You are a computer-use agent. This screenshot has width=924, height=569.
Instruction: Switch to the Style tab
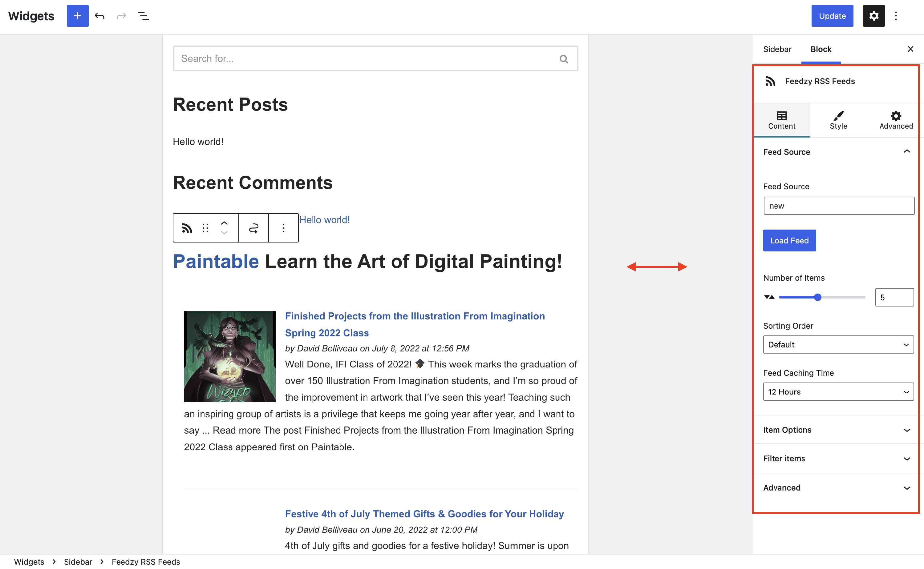pos(838,120)
